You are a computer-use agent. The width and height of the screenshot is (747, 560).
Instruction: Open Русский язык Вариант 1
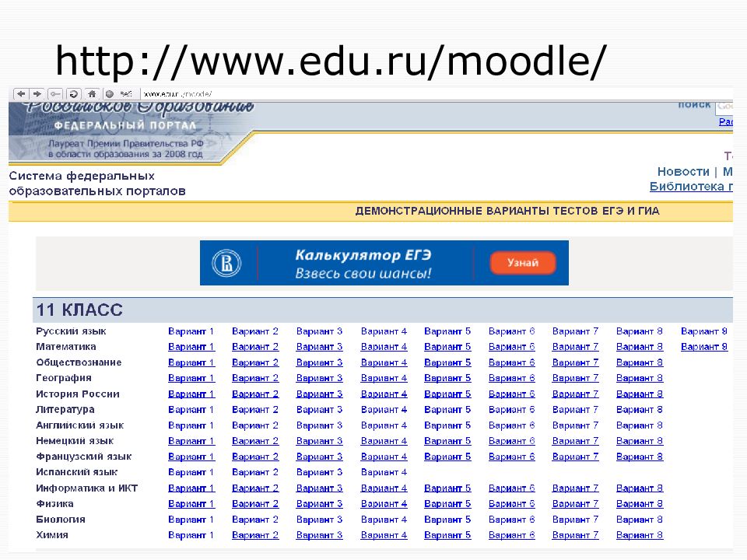[x=191, y=331]
